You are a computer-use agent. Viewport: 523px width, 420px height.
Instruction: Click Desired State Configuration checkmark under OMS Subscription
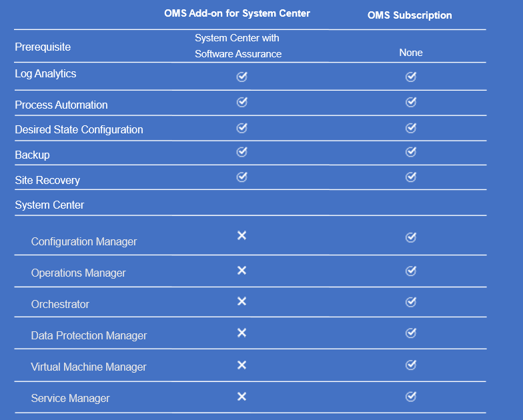pos(411,128)
